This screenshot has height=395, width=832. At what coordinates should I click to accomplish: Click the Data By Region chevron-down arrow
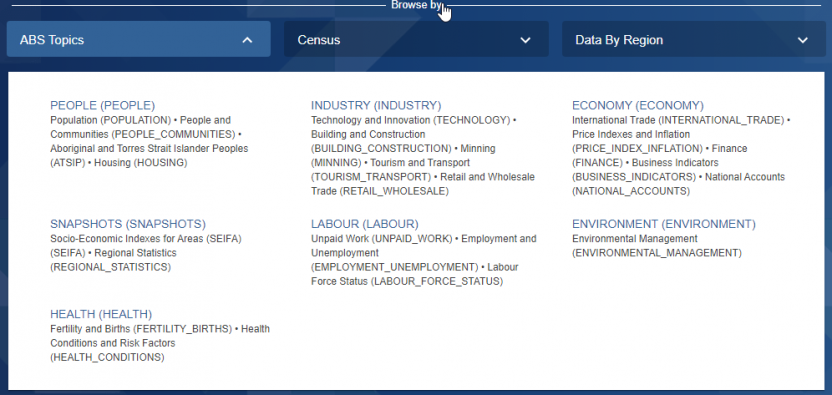803,40
